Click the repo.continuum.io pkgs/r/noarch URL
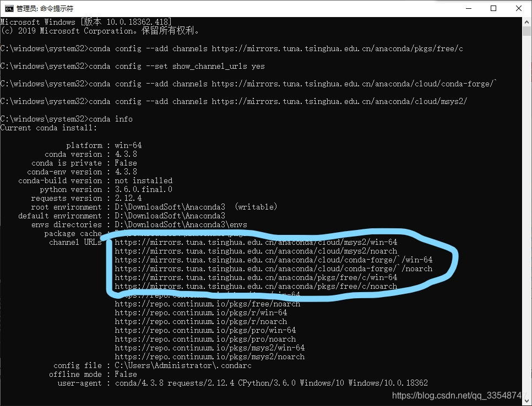The image size is (532, 406). coord(201,322)
